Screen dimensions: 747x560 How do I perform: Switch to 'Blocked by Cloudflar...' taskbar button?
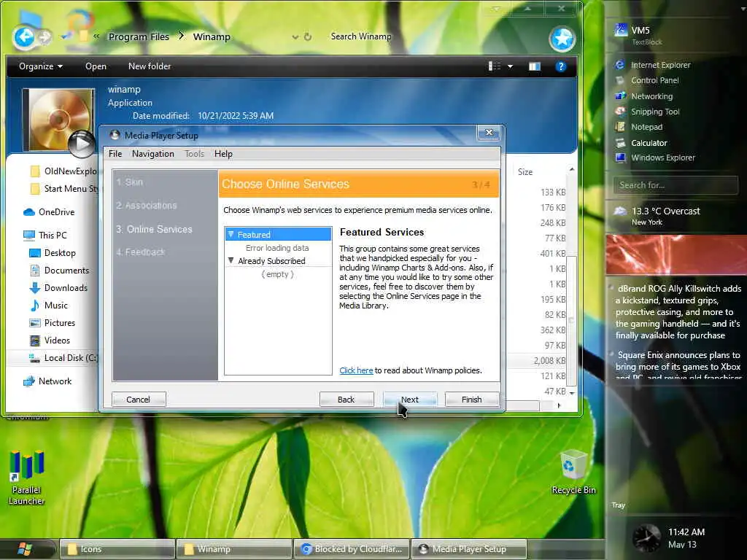point(352,549)
